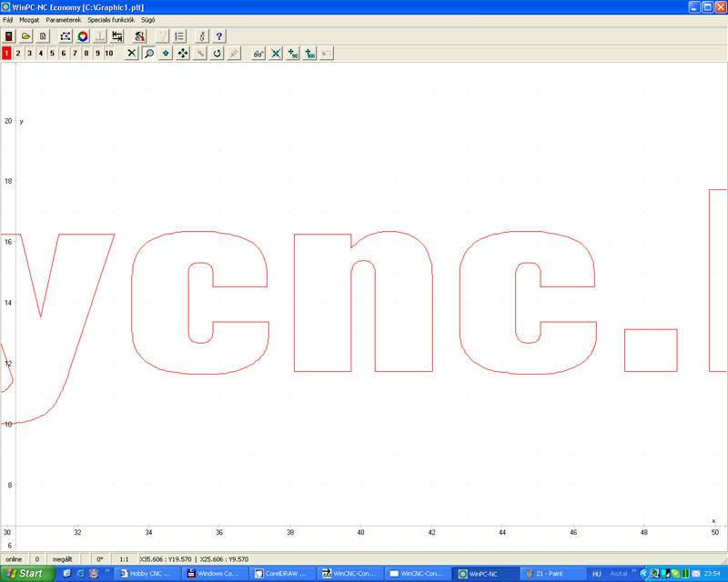Click the blue question mark help icon
Viewport: 728px width, 582px height.
click(x=219, y=36)
